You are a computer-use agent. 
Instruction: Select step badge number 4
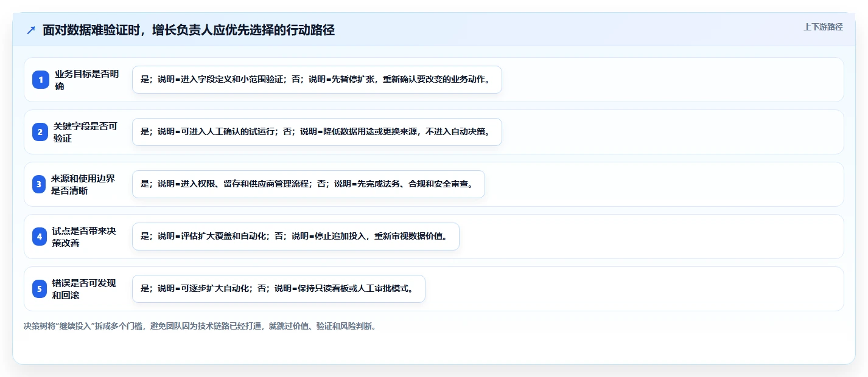(x=40, y=237)
